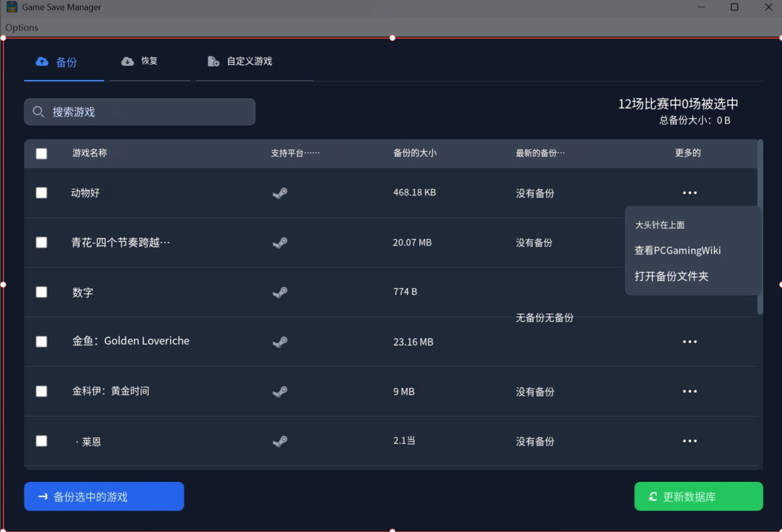This screenshot has width=782, height=532.
Task: Click the Game Save Manager title bar icon
Action: pos(12,7)
